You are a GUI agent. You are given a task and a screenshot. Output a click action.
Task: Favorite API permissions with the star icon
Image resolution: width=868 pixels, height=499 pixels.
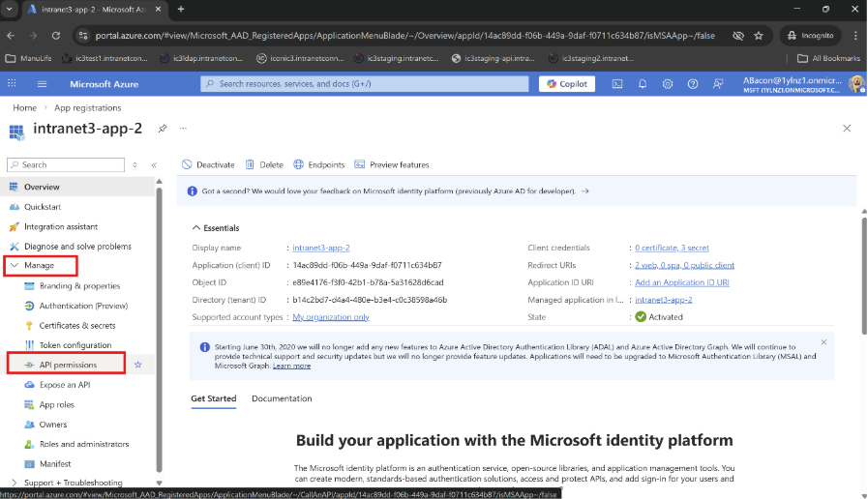click(137, 365)
